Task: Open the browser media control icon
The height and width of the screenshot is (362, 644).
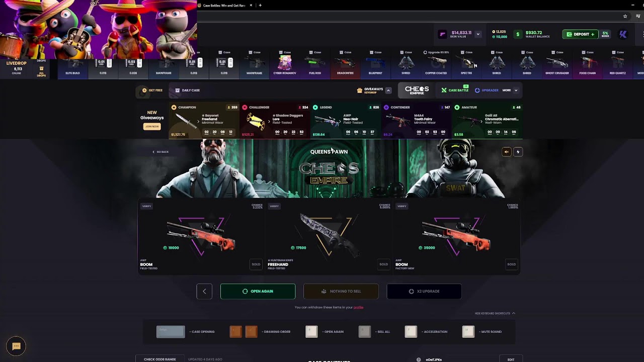Action: point(638,16)
